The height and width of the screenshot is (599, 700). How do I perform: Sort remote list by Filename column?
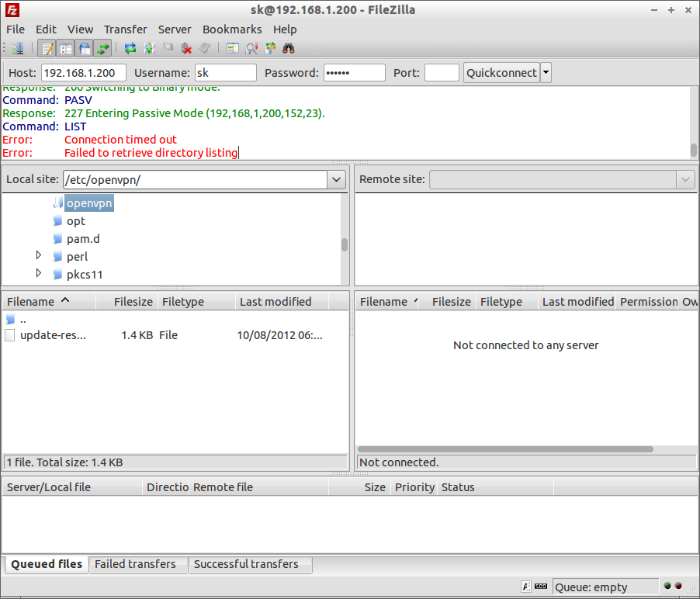pyautogui.click(x=387, y=302)
